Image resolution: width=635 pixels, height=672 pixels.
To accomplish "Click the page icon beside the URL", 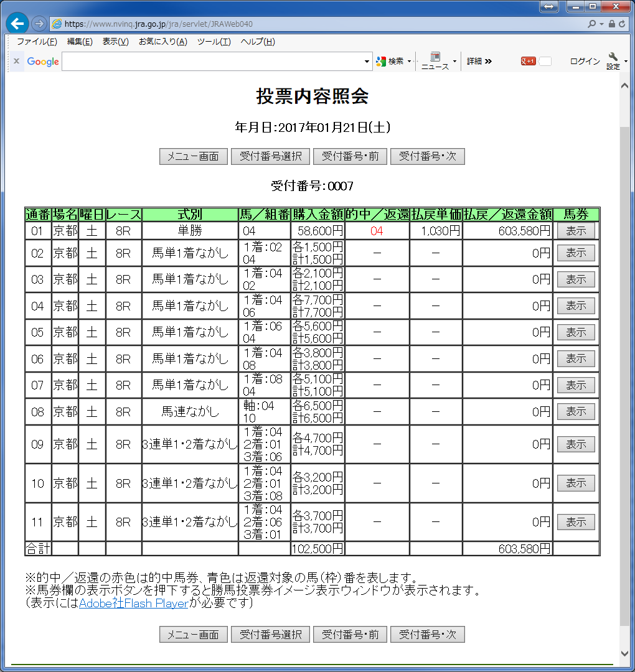I will (57, 24).
